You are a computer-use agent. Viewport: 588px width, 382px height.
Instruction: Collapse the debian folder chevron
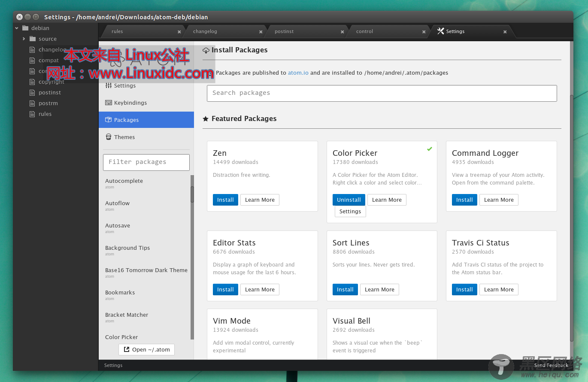(17, 28)
